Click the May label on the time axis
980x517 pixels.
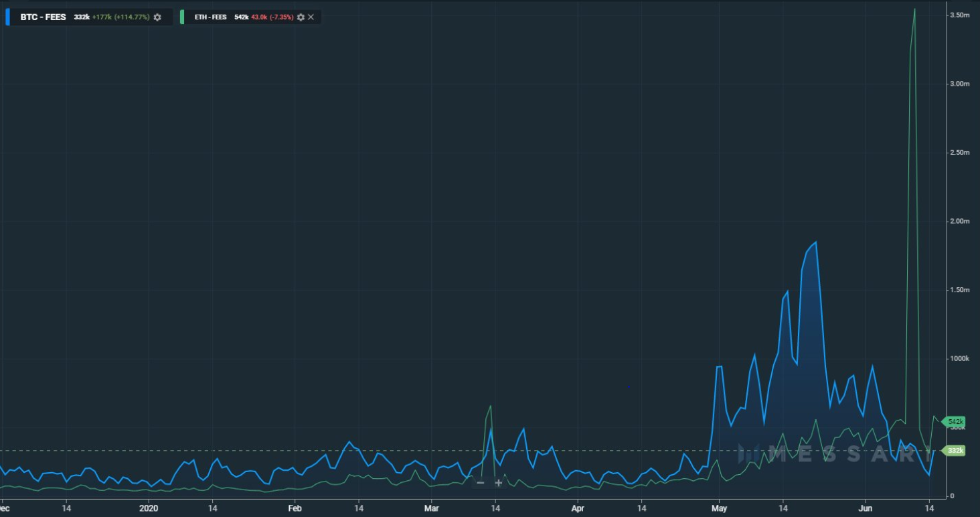(x=719, y=508)
